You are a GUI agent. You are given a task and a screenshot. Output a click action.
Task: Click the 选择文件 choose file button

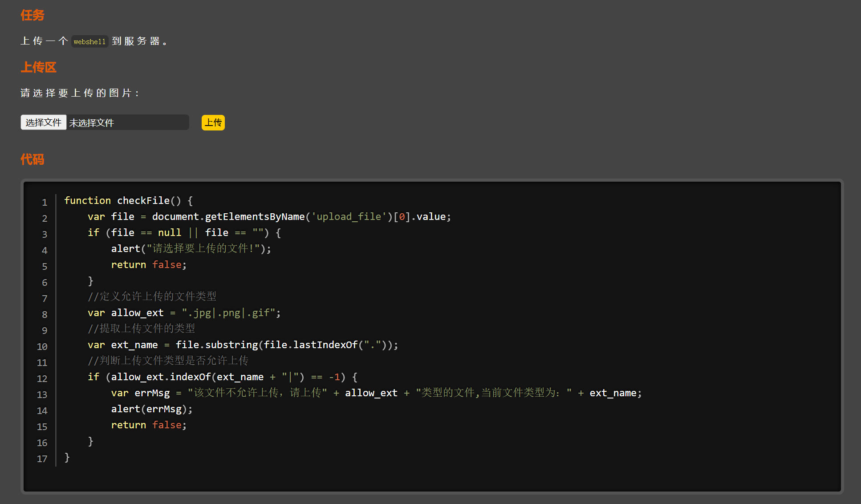coord(43,122)
